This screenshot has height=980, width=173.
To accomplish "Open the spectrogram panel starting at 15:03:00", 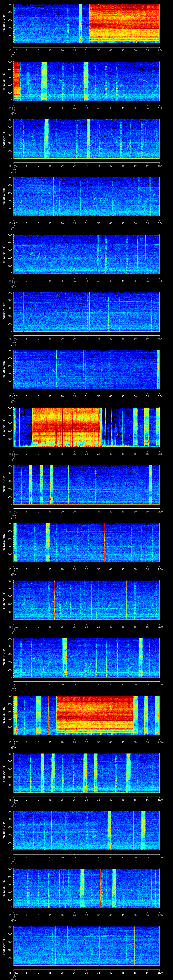I will (x=86, y=139).
